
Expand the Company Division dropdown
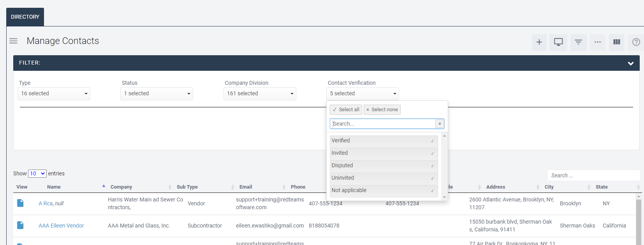coord(260,94)
